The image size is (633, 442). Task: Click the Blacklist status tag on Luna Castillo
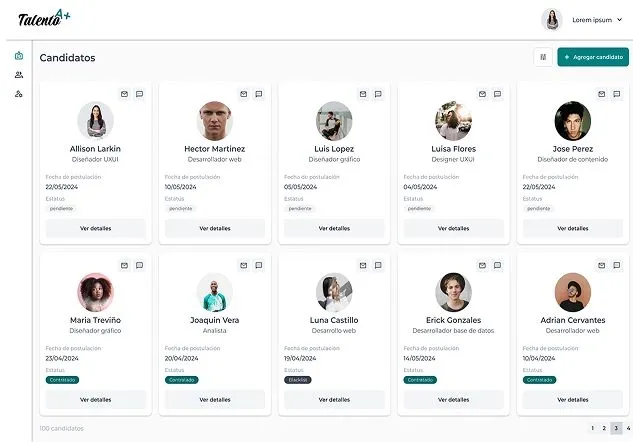[x=298, y=380]
